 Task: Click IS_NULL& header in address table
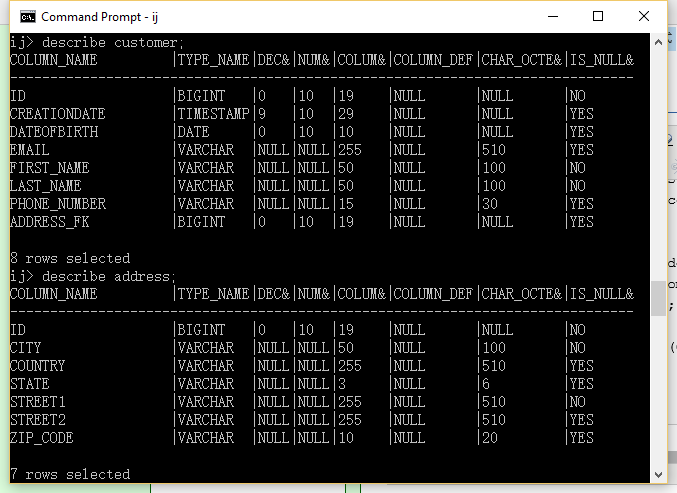tap(602, 294)
